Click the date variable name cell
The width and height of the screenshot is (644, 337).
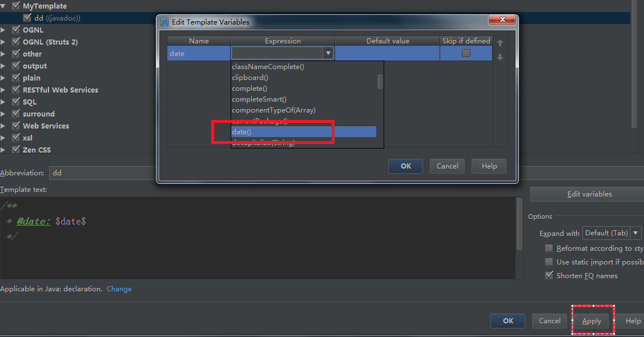tap(199, 54)
